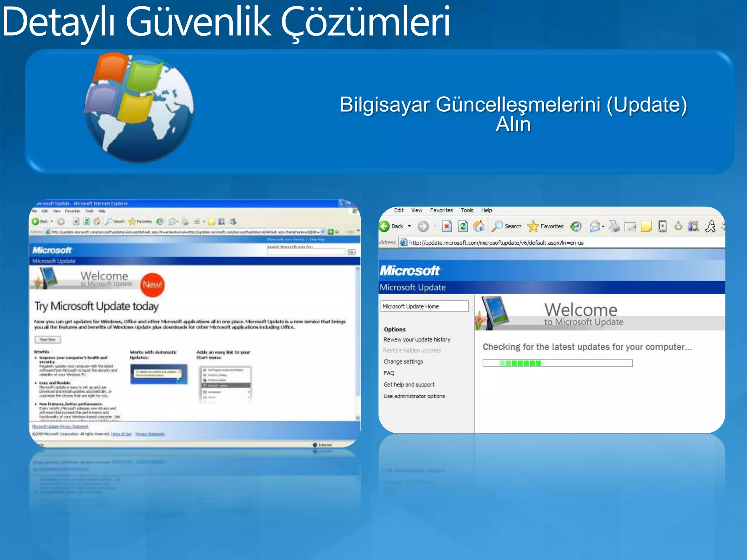Click the Terms of Use footer link
This screenshot has height=560, width=747.
[121, 434]
